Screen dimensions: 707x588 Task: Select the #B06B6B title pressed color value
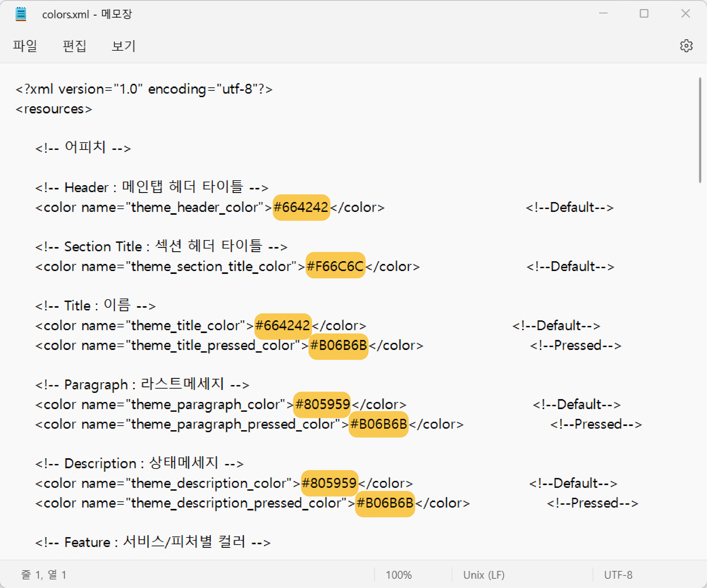(338, 346)
